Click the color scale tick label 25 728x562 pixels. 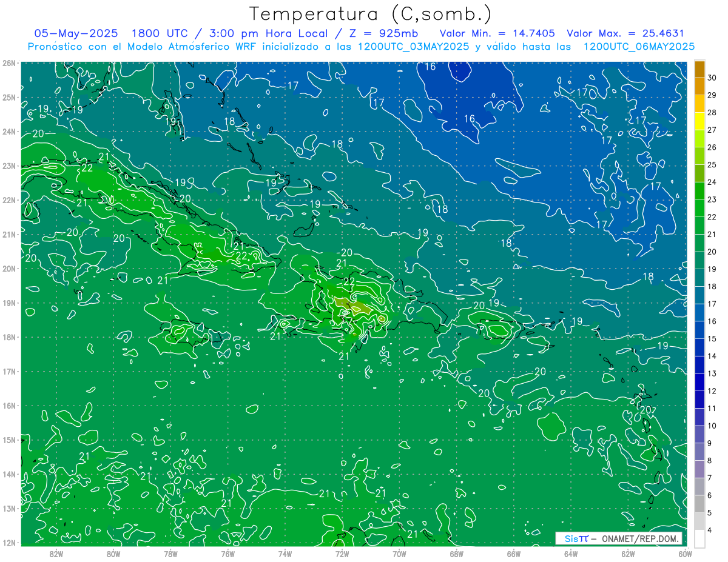tap(712, 164)
